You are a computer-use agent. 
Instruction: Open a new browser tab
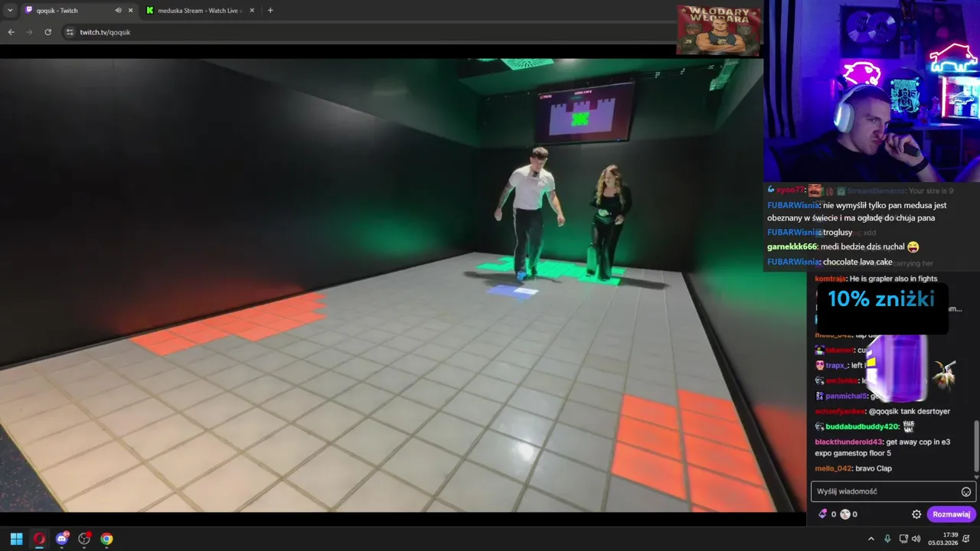click(270, 11)
